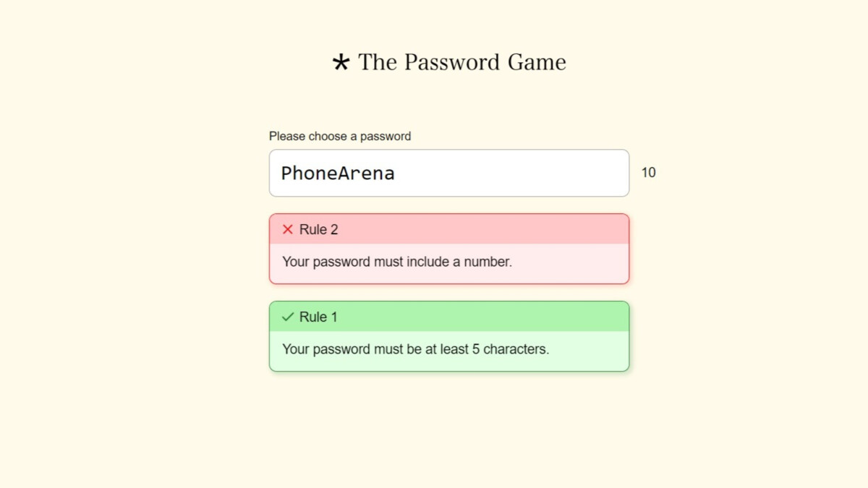Select the text 'PhoneArena' in the input
This screenshot has height=488, width=868.
click(x=336, y=173)
